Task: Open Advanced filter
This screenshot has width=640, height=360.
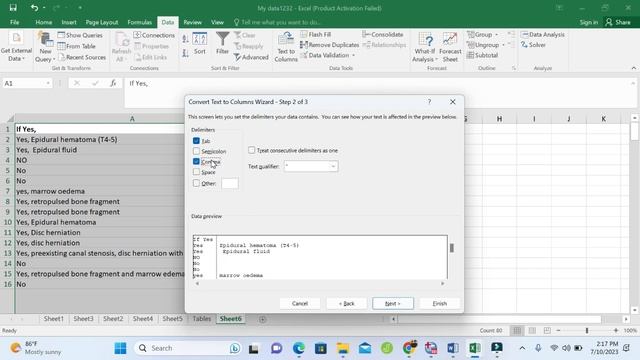Action: (x=251, y=57)
